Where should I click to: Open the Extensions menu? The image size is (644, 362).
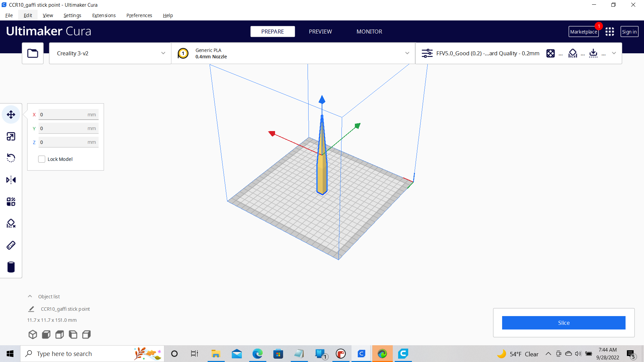tap(104, 15)
